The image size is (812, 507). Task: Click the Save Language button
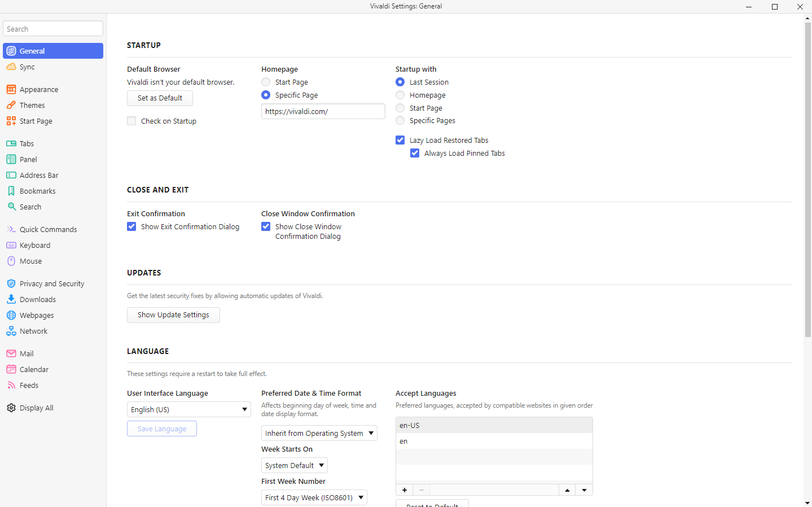(x=162, y=429)
